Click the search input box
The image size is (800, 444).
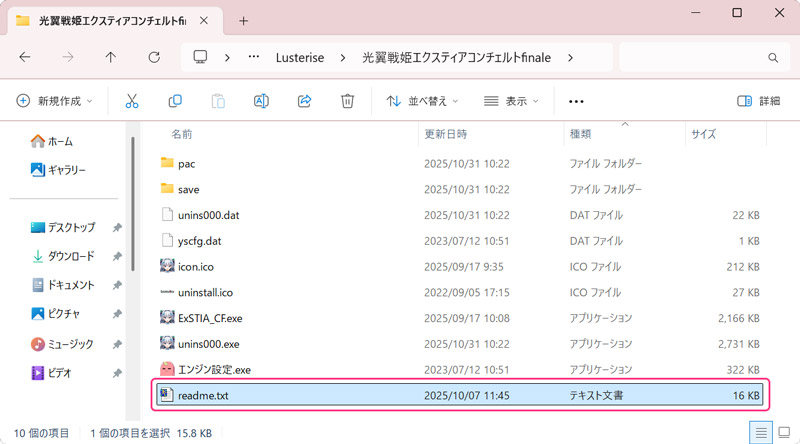[x=700, y=57]
